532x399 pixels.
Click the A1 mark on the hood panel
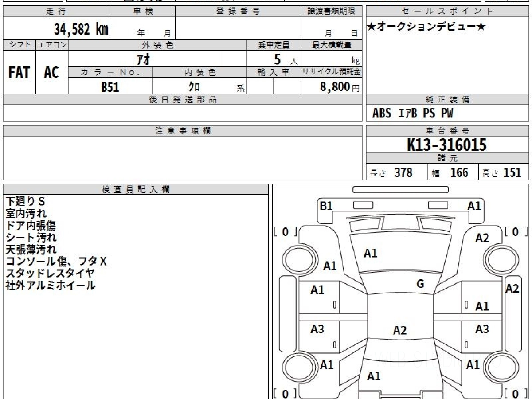pos(371,253)
